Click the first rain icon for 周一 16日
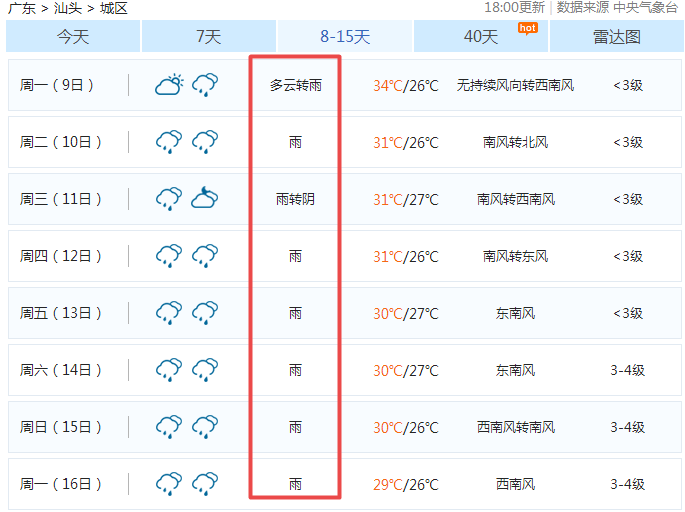 [169, 484]
